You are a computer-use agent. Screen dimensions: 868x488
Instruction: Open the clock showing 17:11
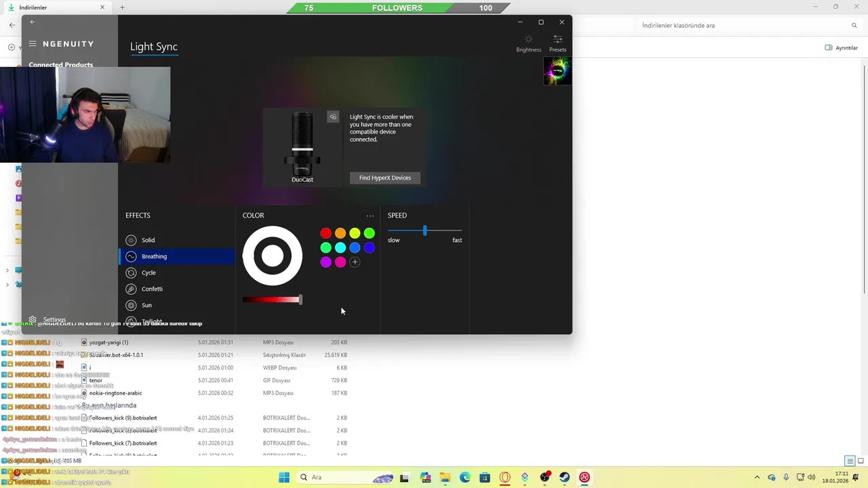click(835, 477)
